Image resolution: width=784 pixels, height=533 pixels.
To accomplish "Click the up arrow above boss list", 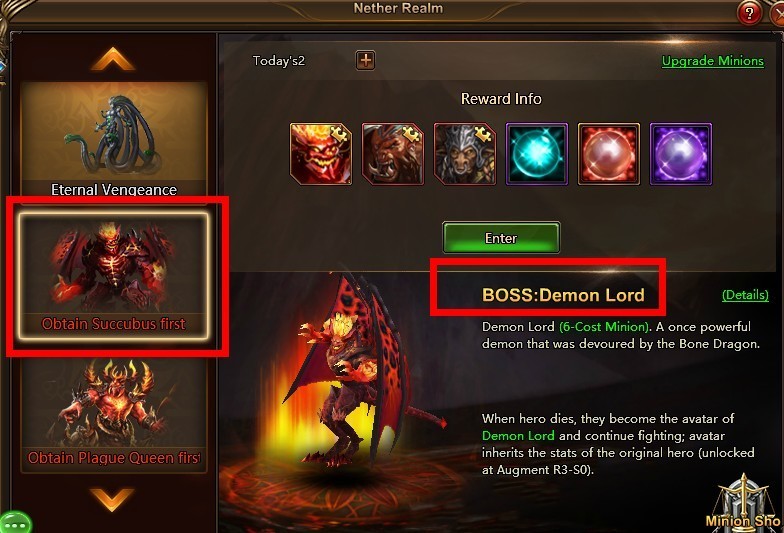I will point(113,59).
